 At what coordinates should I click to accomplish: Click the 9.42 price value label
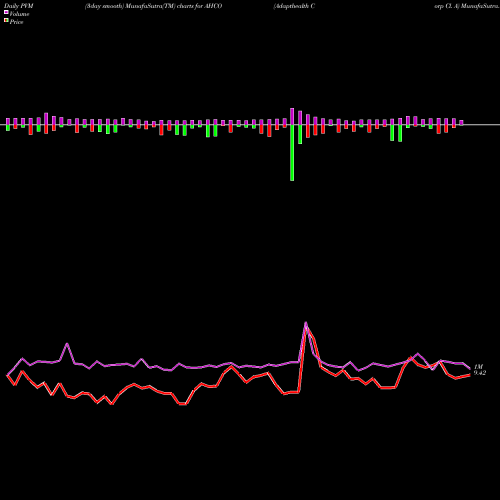click(480, 373)
